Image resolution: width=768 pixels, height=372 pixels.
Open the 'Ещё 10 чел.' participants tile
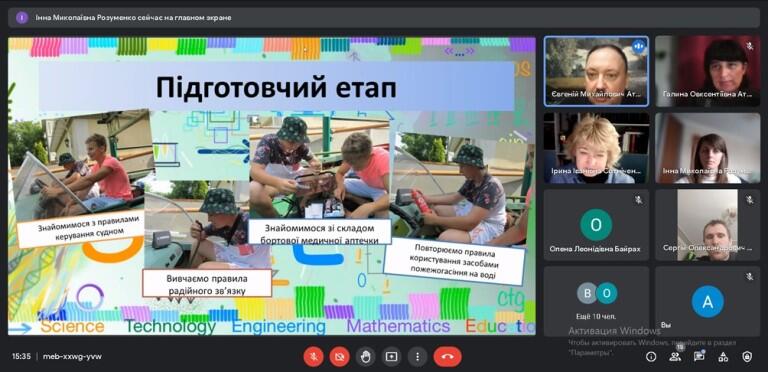(x=596, y=301)
